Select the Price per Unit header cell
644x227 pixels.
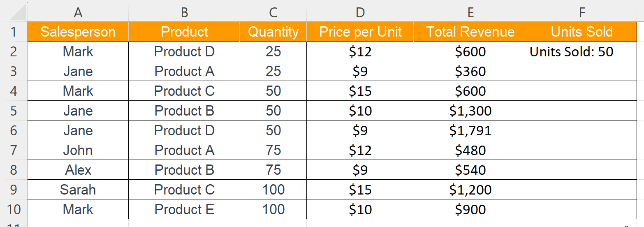pos(360,32)
